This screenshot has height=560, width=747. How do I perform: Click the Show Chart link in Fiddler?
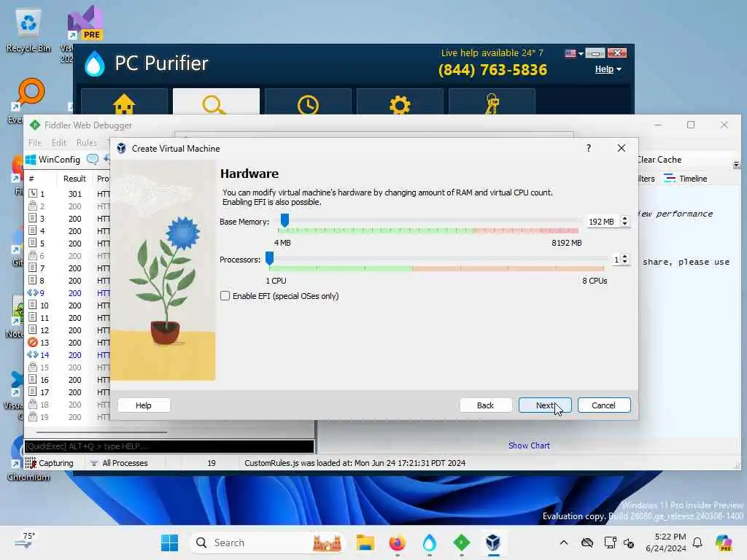tap(529, 446)
